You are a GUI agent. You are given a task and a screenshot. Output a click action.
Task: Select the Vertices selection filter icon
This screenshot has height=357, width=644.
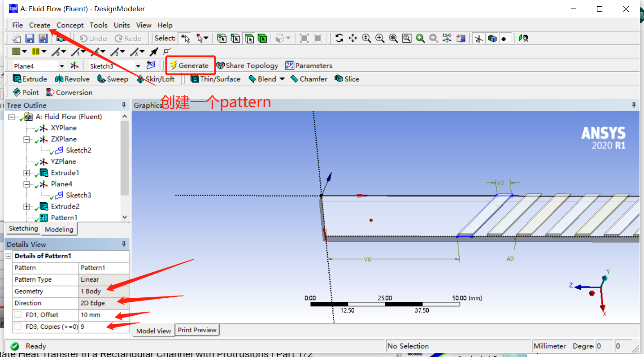tap(222, 39)
